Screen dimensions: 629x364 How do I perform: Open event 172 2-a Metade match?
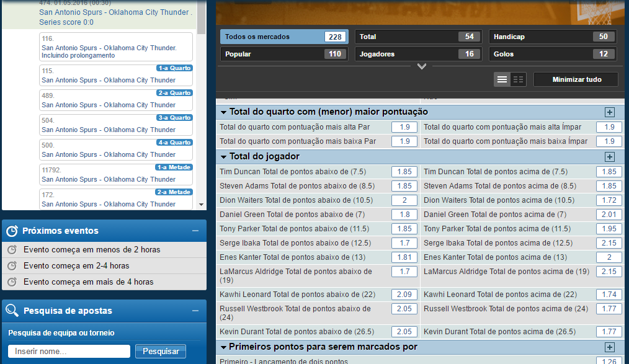(x=116, y=199)
